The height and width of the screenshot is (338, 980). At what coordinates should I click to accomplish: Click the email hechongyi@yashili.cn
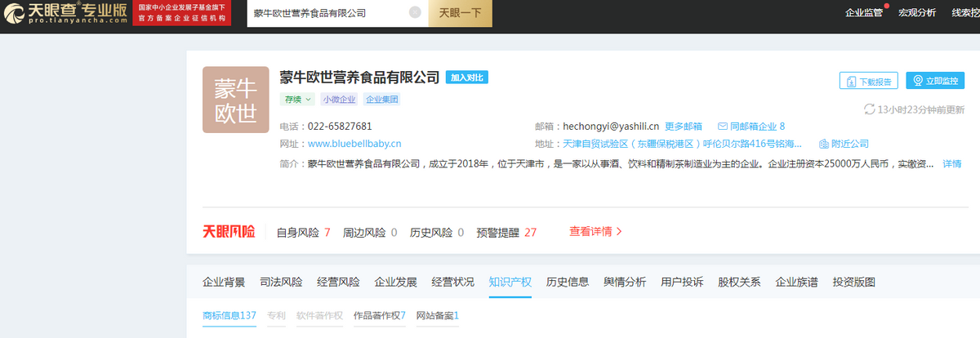[x=611, y=127]
